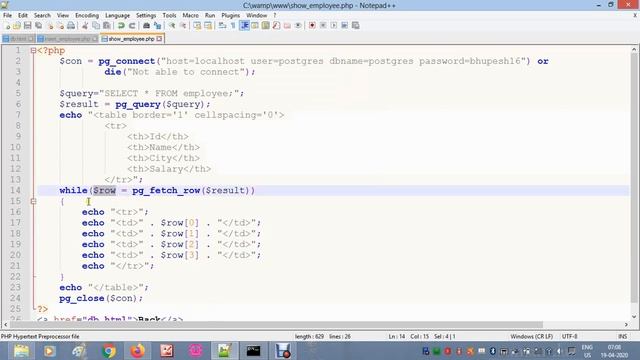Click the Copy toolbar icon
Screen dimensions: 640x360
point(96,26)
